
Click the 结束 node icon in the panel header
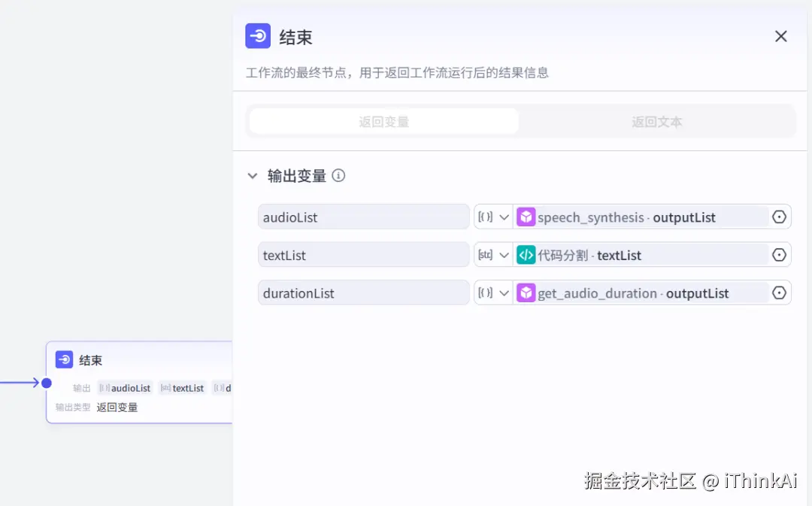pyautogui.click(x=258, y=35)
